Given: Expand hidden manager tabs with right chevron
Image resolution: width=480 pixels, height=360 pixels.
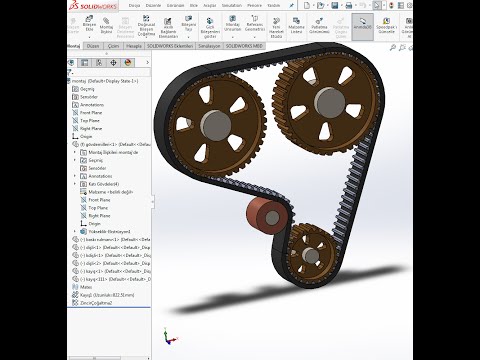Looking at the screenshot, I should (147, 62).
